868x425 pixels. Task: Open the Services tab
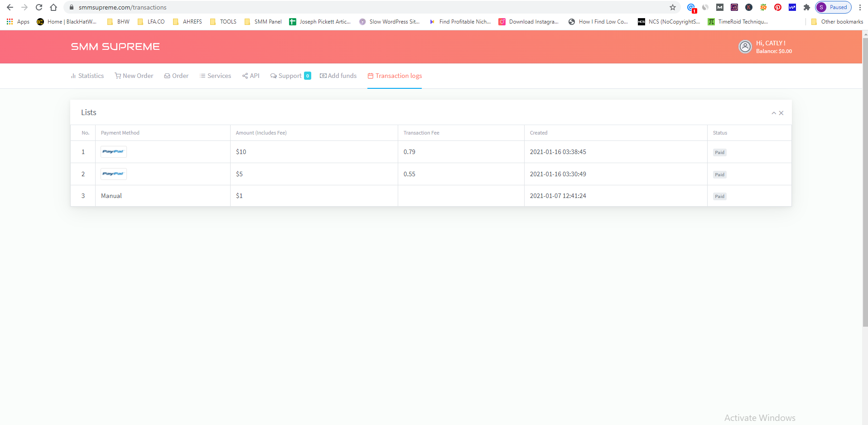(x=215, y=76)
